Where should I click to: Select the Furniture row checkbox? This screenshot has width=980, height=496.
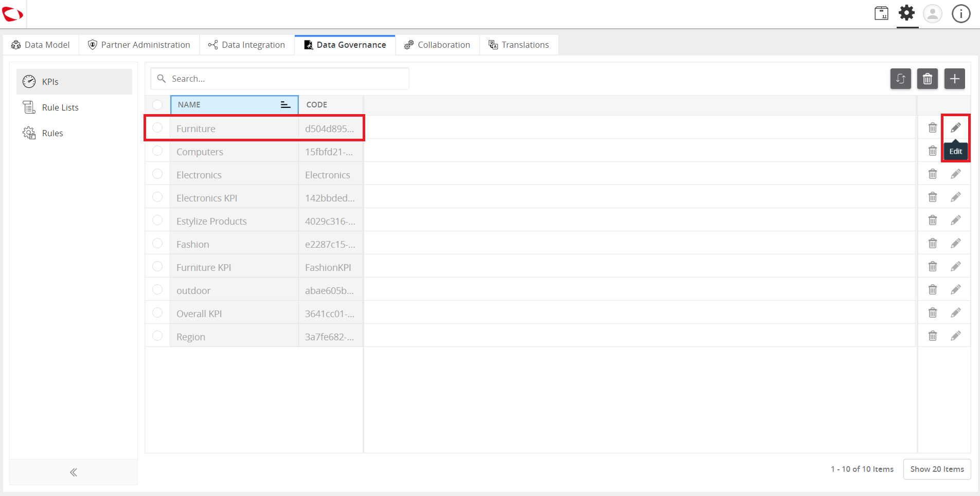pyautogui.click(x=157, y=127)
